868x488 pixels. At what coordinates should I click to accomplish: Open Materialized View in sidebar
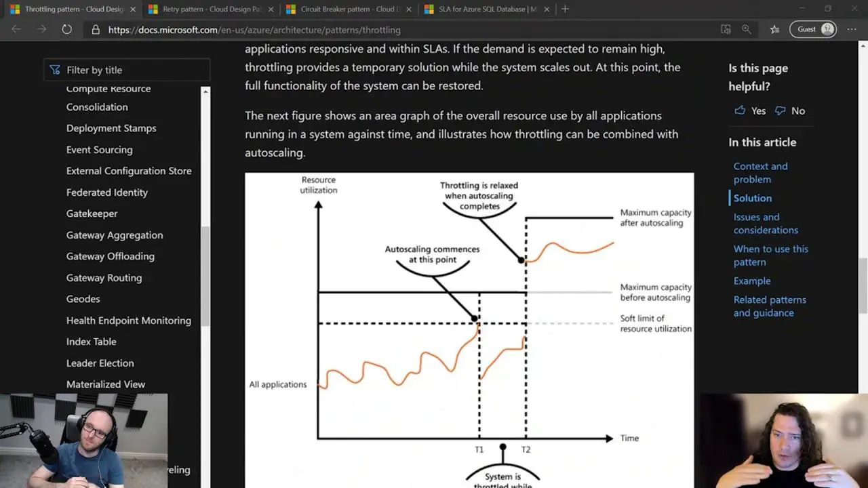pyautogui.click(x=106, y=384)
